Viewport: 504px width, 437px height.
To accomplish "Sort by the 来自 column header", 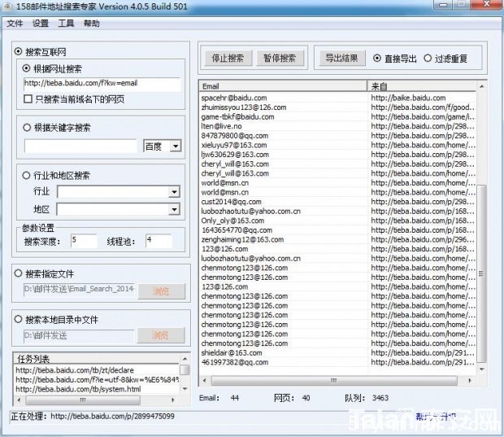I will (x=422, y=86).
